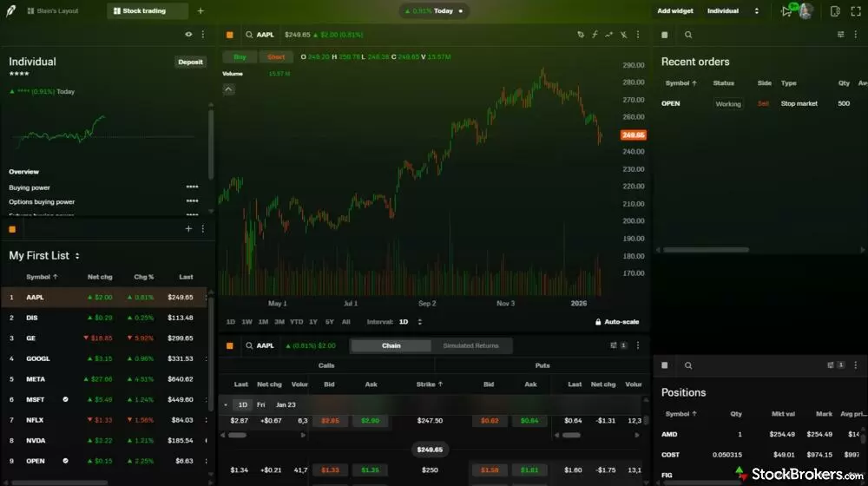The height and width of the screenshot is (486, 868).
Task: Sort watchlist by Symbol column header
Action: pos(42,277)
